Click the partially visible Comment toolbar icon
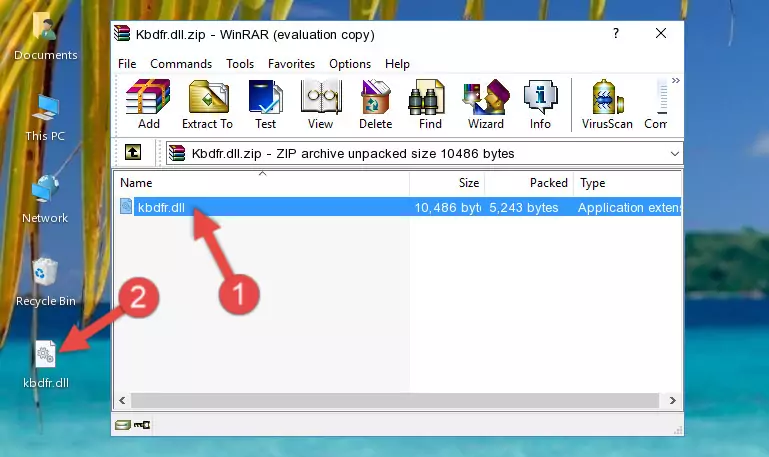 click(656, 104)
